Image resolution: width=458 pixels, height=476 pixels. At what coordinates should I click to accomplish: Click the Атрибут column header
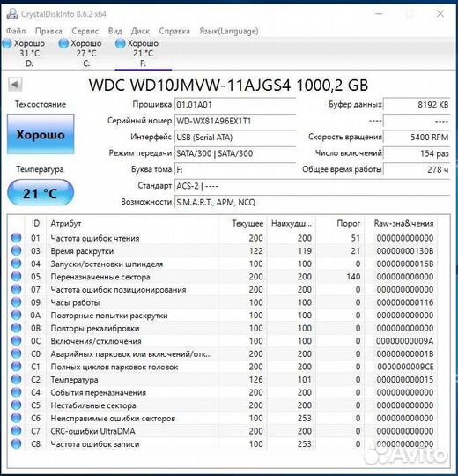[132, 223]
